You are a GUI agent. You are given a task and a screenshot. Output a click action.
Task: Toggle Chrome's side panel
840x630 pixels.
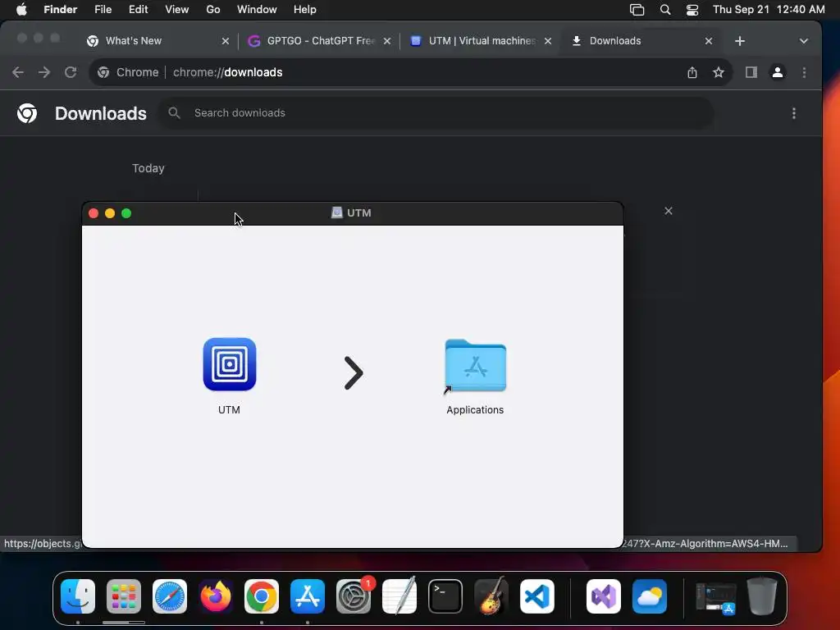(751, 72)
